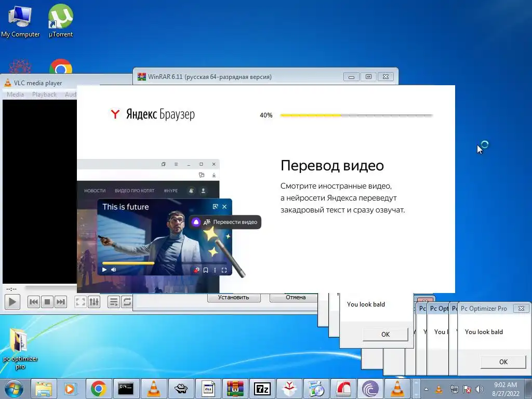
Task: Close the front Pc Optimizer Pro dialog
Action: pos(521,308)
